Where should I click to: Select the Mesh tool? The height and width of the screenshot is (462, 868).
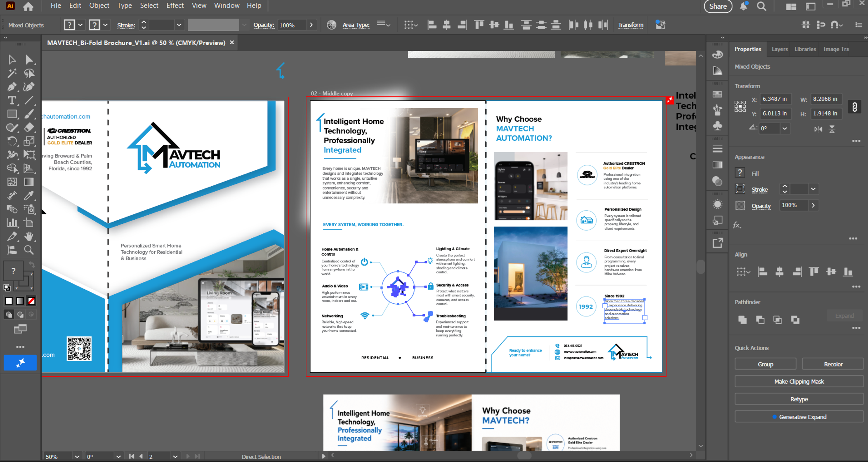click(12, 182)
